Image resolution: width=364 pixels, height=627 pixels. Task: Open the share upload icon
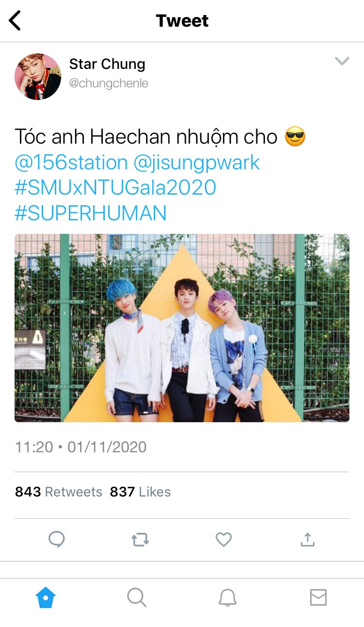[x=308, y=539]
